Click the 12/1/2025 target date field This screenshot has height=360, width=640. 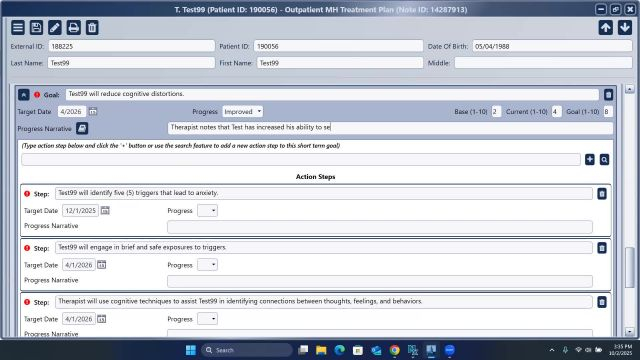[80, 211]
